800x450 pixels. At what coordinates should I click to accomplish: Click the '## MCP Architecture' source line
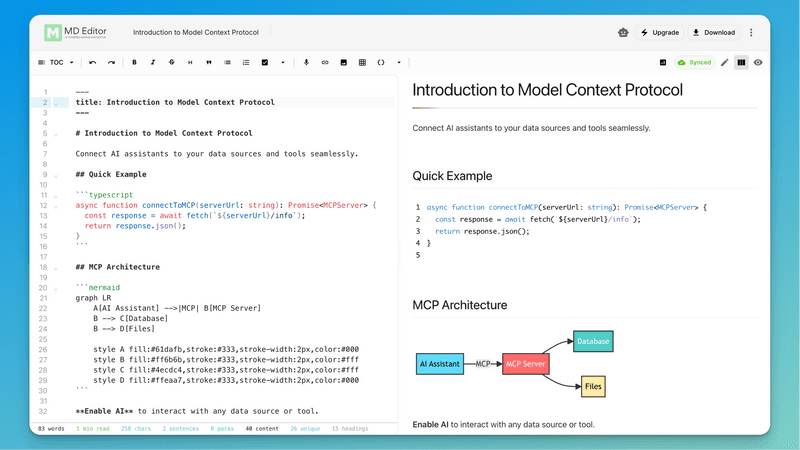117,267
